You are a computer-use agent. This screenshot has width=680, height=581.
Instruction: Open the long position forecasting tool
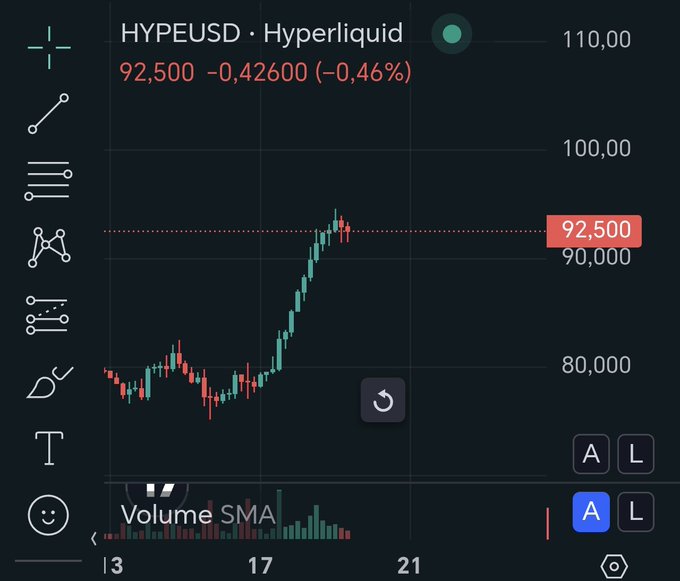47,315
